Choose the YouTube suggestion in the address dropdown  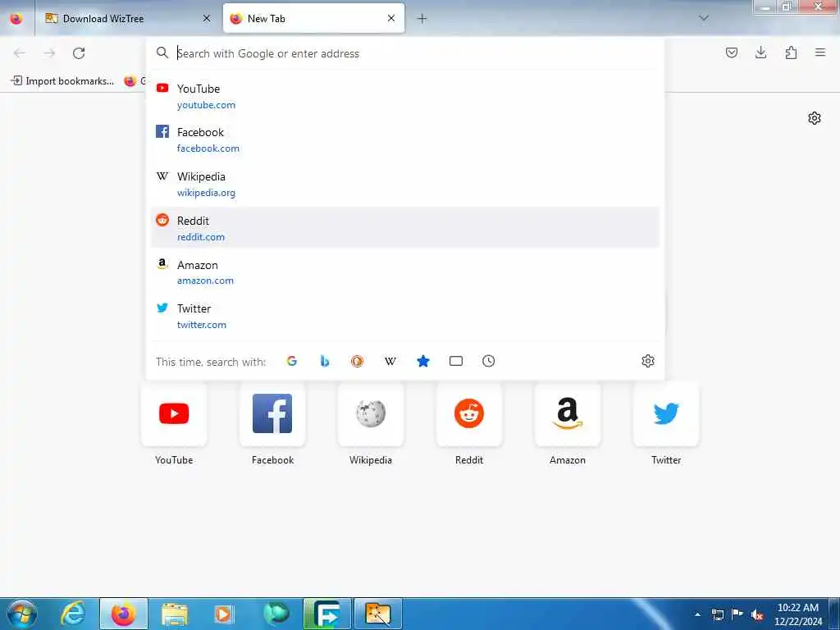404,96
